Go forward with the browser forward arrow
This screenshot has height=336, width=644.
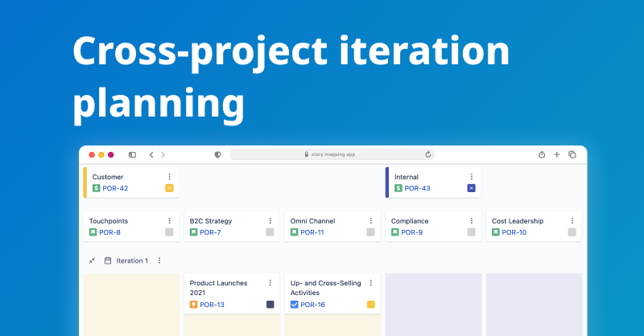click(x=163, y=154)
